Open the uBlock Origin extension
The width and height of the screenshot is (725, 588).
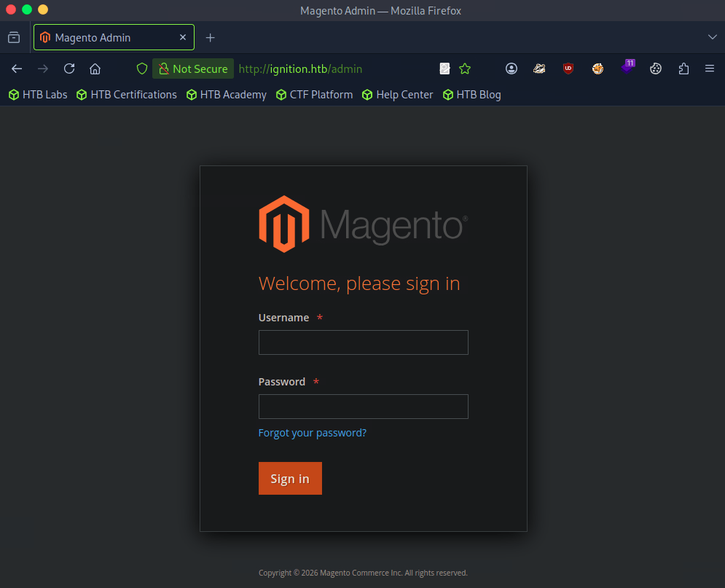(x=568, y=68)
